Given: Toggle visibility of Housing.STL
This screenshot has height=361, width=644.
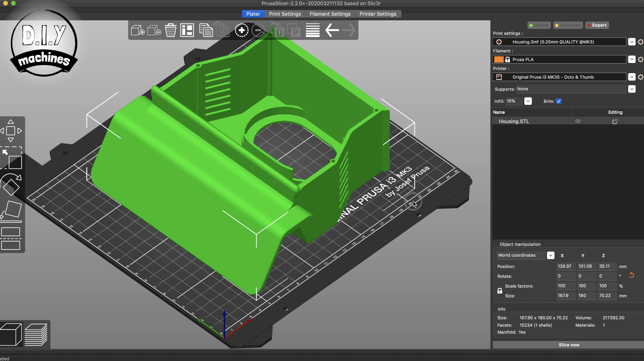Looking at the screenshot, I should 578,121.
